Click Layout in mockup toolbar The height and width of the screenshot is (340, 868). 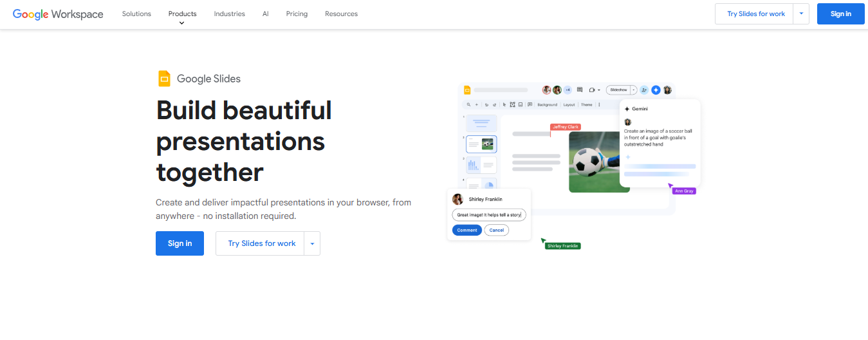569,105
